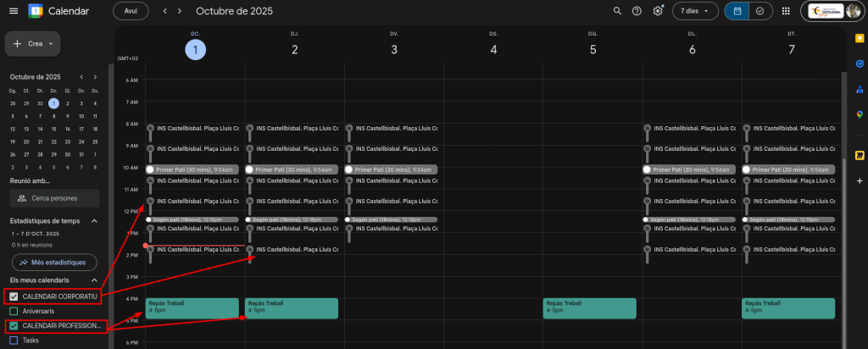Collapse Els meus calendaris section
Screen dimensions: 868x349
(94, 280)
